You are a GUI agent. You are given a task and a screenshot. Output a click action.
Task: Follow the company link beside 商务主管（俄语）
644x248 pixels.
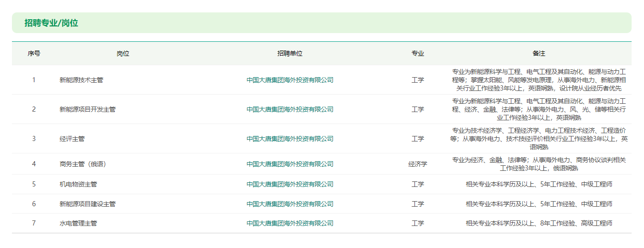290,164
